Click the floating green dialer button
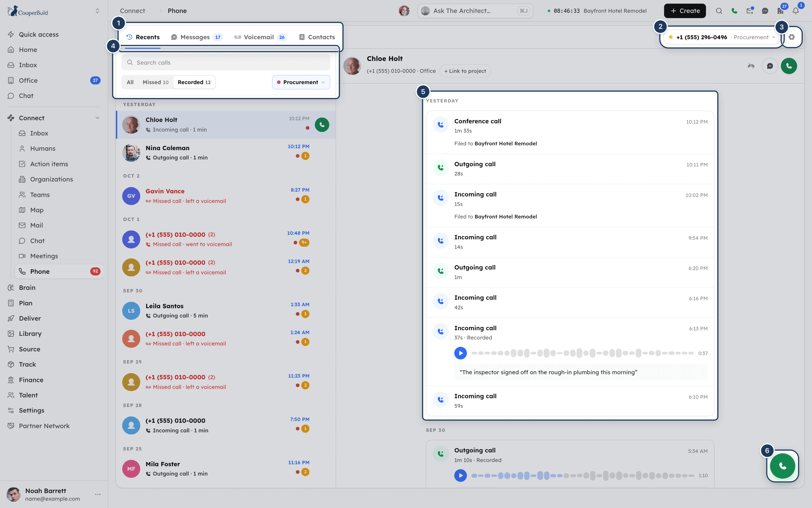 pos(782,466)
